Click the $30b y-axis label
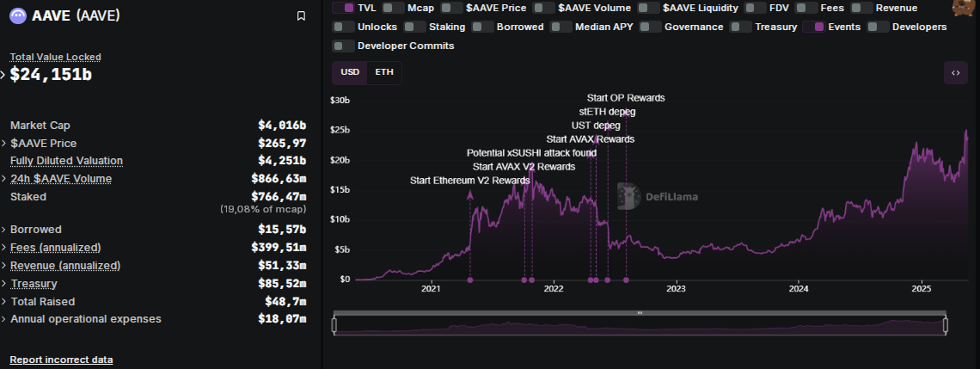Image resolution: width=980 pixels, height=369 pixels. coord(340,100)
